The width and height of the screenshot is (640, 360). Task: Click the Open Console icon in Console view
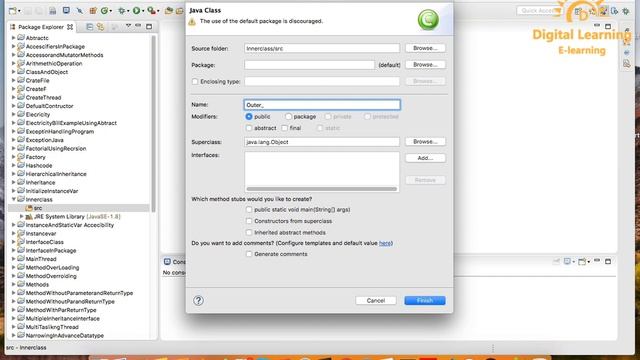[583, 261]
